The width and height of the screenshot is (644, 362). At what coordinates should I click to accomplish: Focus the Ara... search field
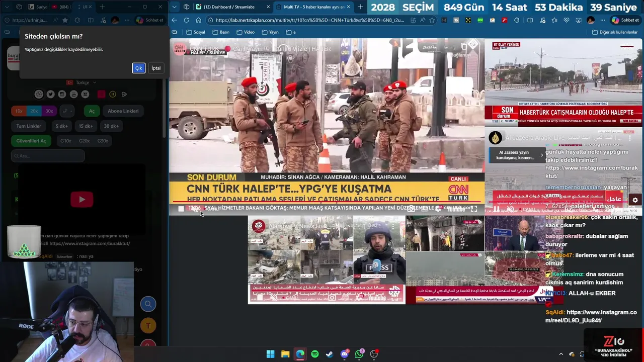pyautogui.click(x=48, y=156)
